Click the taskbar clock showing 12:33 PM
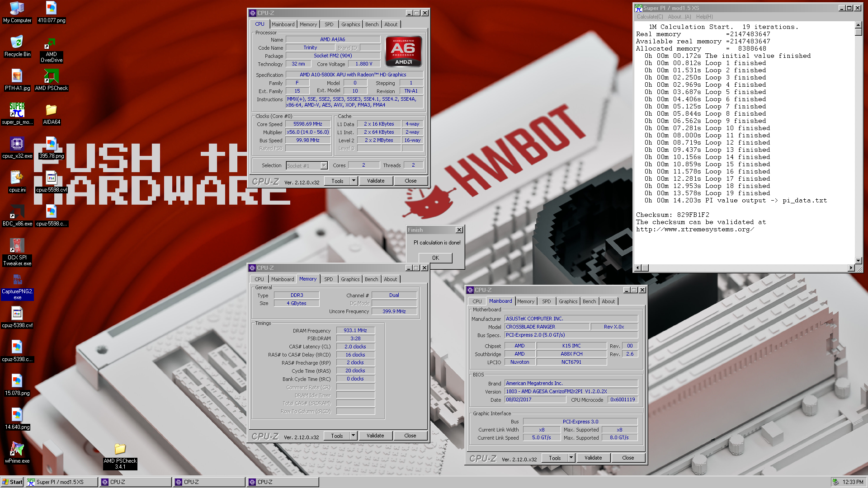The height and width of the screenshot is (488, 868). 853,482
